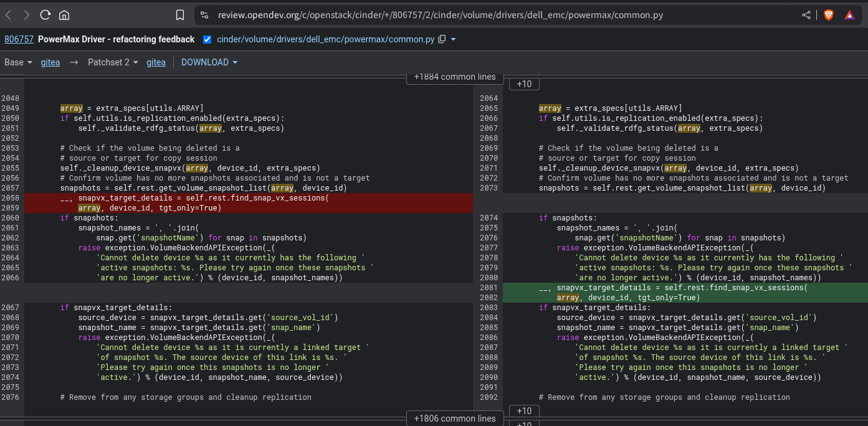868x426 pixels.
Task: Go to the browser home page
Action: (x=64, y=15)
